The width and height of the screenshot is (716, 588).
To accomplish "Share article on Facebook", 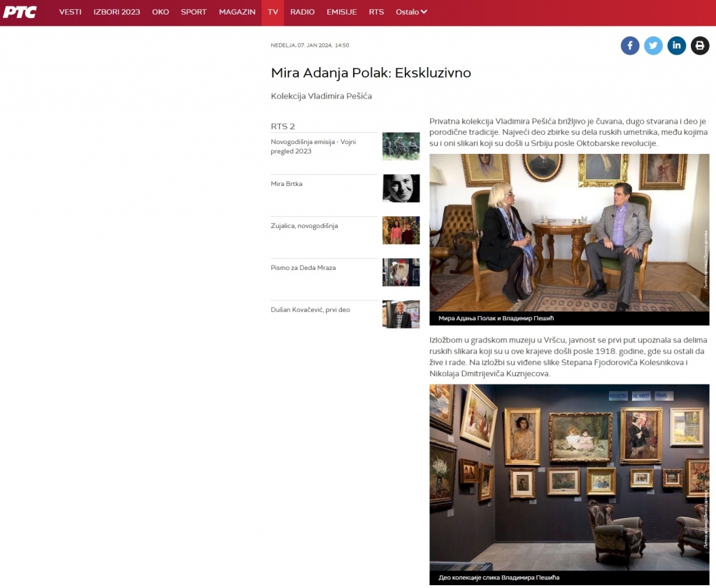I will click(630, 46).
